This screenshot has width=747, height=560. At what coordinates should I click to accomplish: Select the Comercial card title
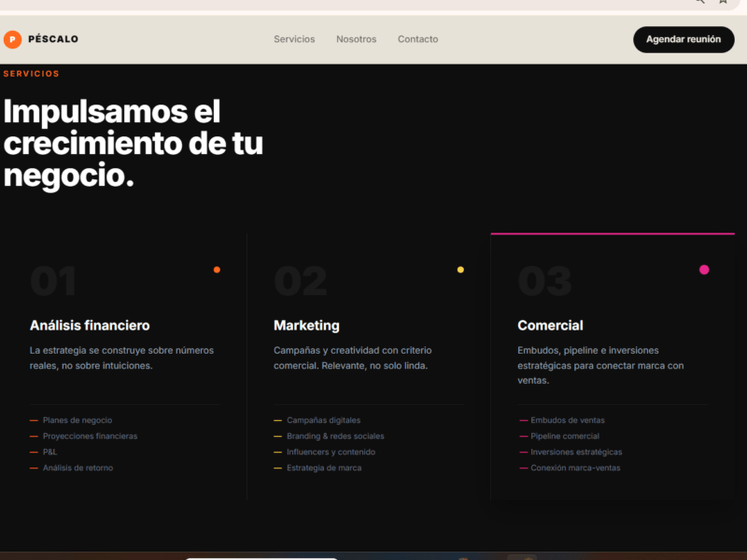pos(550,325)
